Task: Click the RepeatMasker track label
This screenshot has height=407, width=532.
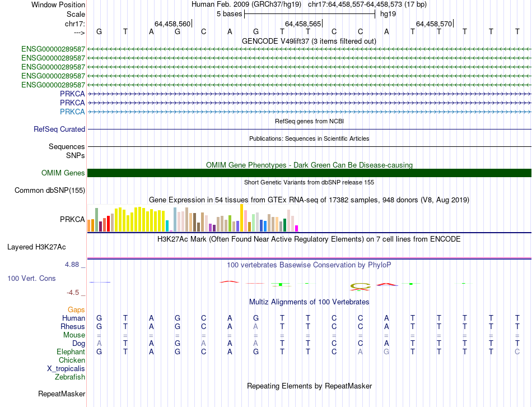Action: pos(62,394)
